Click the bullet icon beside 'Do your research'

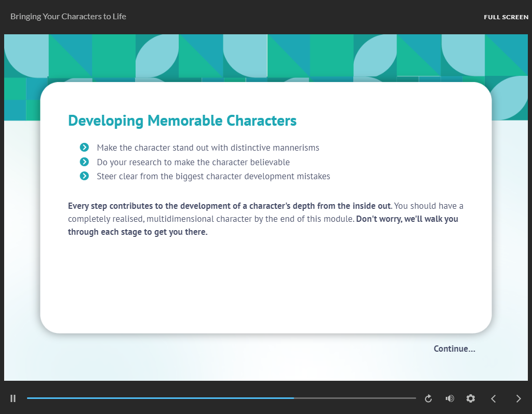click(85, 162)
